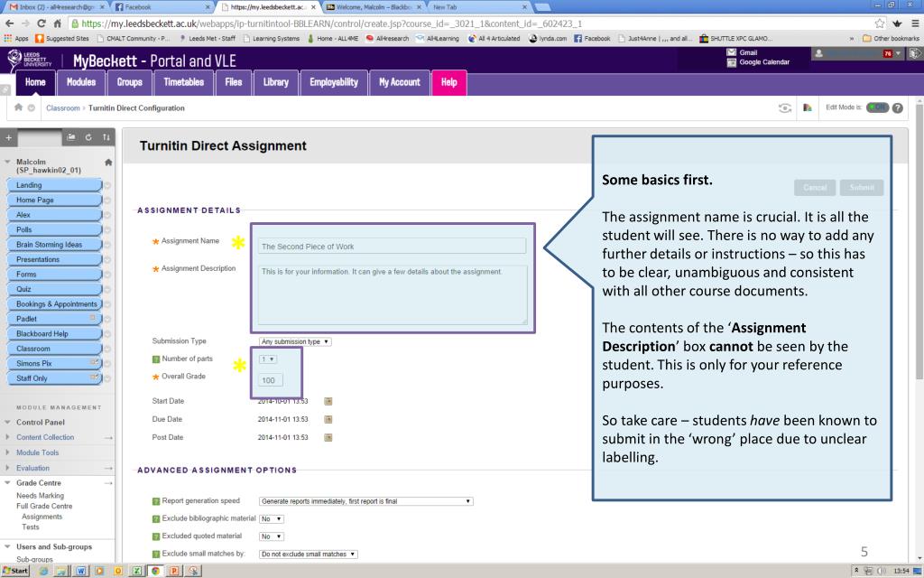Click the help icon beside Excluded quoted material
Screen dimensions: 924x578
pyautogui.click(x=156, y=536)
